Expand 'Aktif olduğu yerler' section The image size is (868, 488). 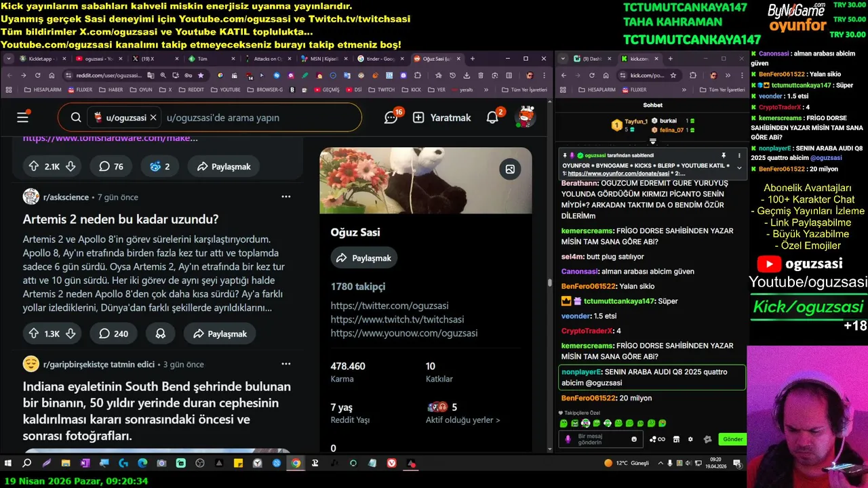click(463, 420)
